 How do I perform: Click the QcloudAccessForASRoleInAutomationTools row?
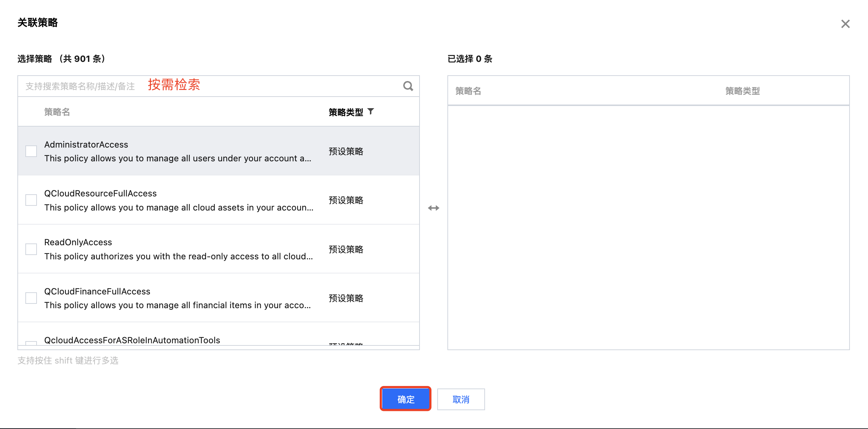coord(132,340)
